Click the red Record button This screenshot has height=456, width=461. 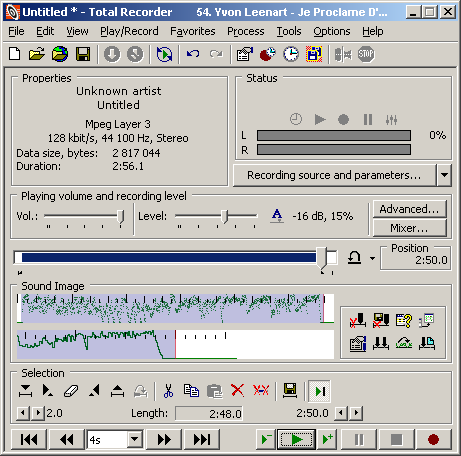pos(433,439)
